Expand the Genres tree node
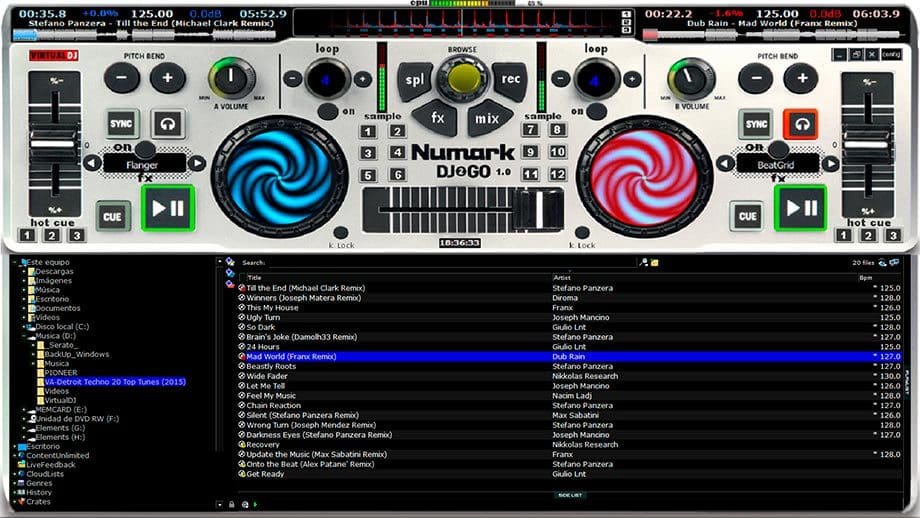Image resolution: width=920 pixels, height=518 pixels. point(15,483)
